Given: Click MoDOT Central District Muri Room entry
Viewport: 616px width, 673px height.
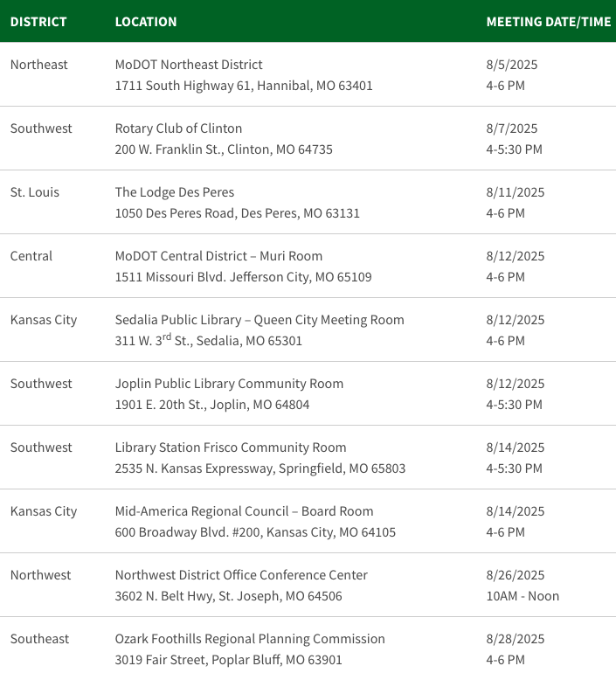Looking at the screenshot, I should 218,256.
